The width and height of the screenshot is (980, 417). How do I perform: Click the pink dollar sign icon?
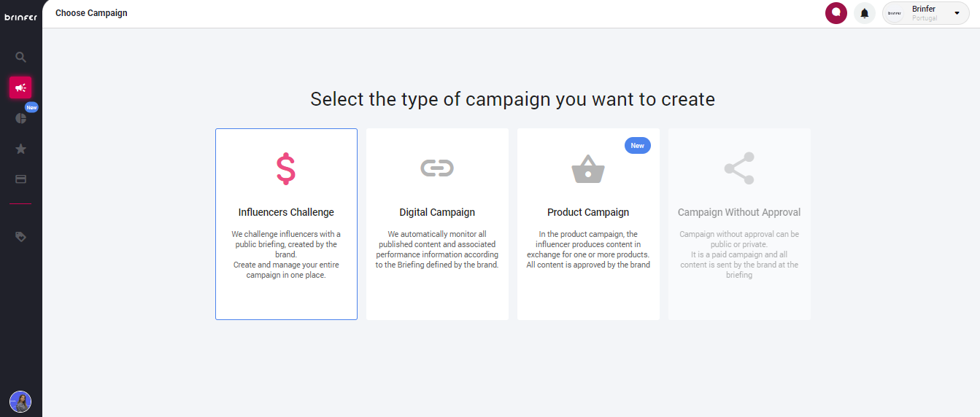pyautogui.click(x=286, y=168)
